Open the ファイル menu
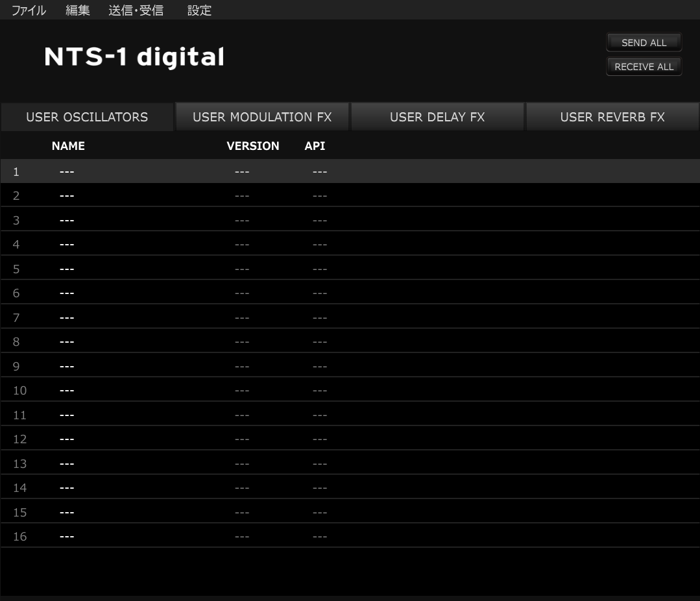Screen dimensions: 700x601 29,10
